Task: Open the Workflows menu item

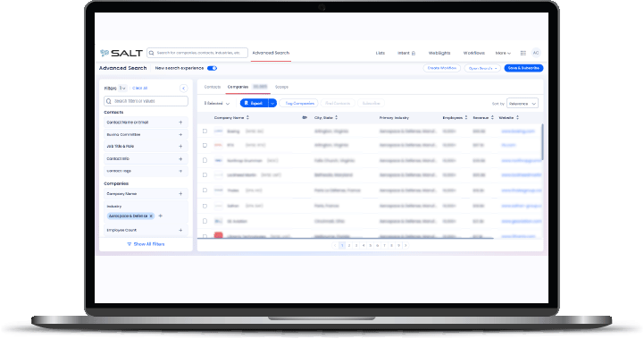Action: pos(474,53)
